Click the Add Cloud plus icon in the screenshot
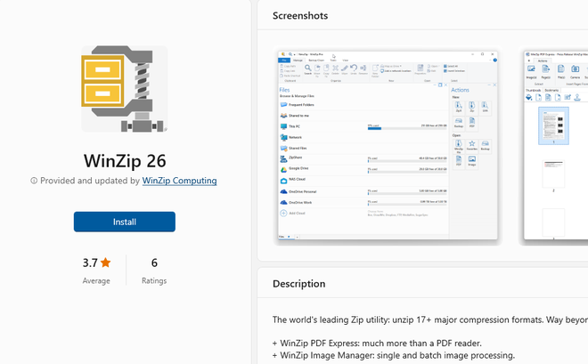 coord(283,213)
